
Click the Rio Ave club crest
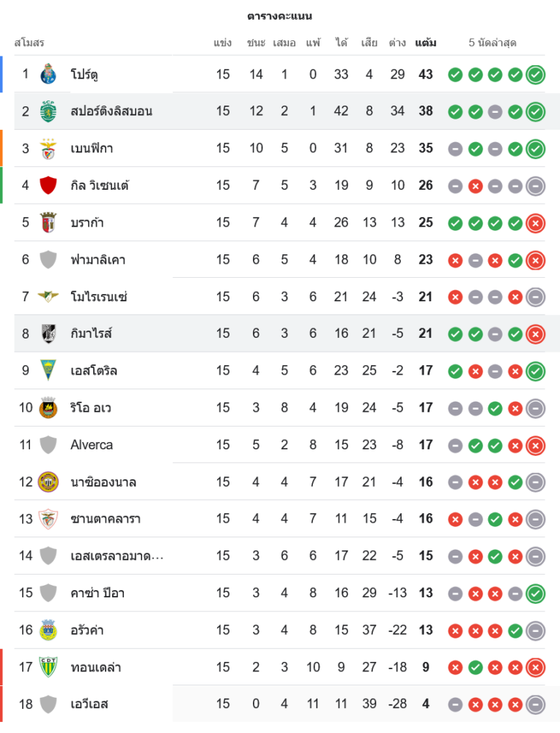tap(48, 408)
